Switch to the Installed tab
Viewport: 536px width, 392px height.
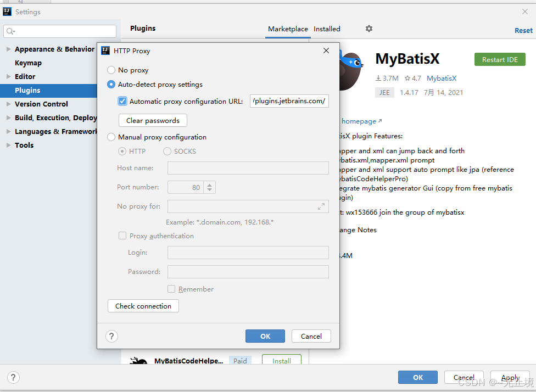327,29
